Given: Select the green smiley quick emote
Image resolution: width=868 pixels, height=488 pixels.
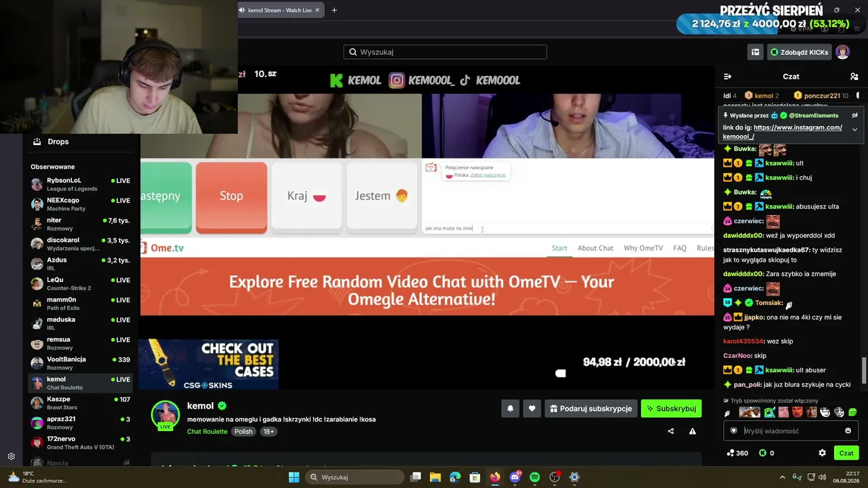Looking at the screenshot, I should [852, 412].
